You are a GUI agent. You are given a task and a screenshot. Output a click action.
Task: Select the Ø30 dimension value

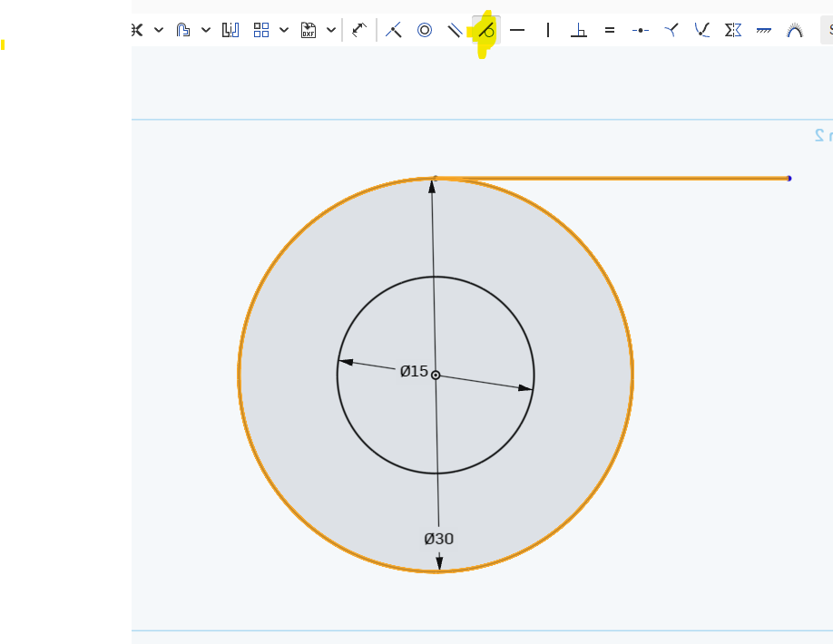pyautogui.click(x=438, y=539)
